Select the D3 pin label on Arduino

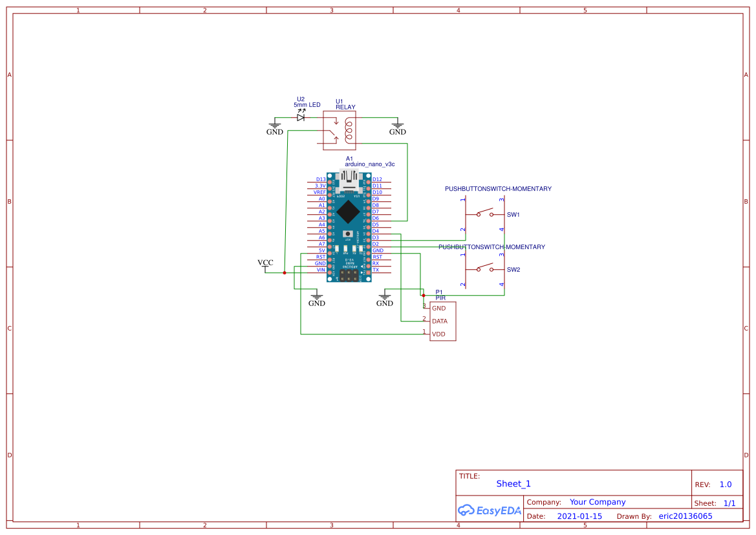(377, 237)
